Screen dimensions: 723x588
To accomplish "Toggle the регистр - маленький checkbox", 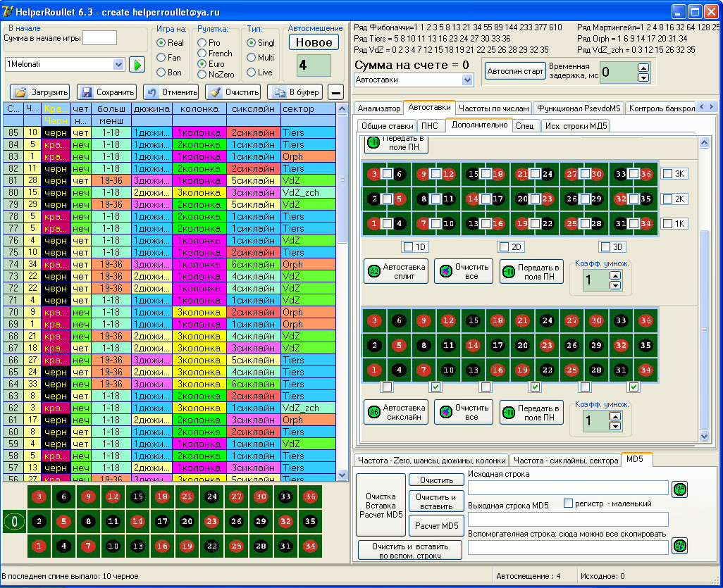I will pyautogui.click(x=568, y=503).
